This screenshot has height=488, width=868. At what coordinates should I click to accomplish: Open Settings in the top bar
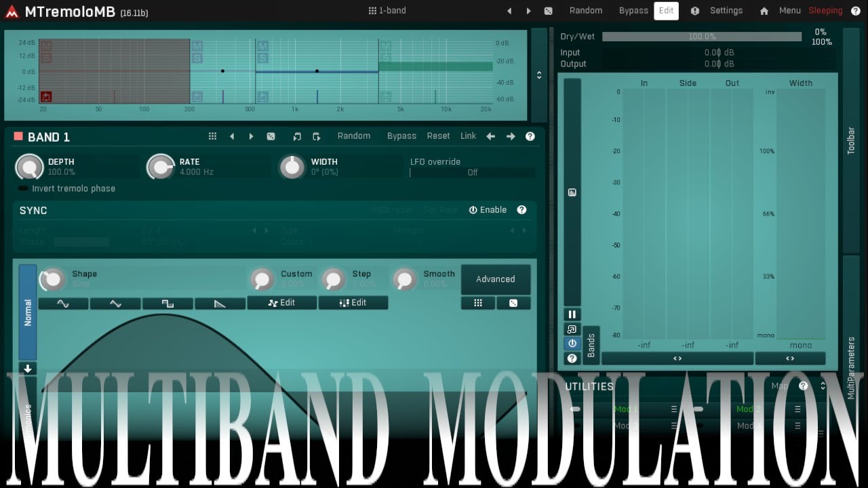tap(726, 11)
